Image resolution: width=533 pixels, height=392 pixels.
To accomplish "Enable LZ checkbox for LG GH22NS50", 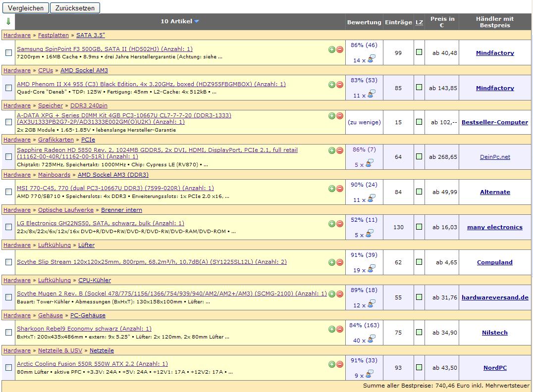I will click(419, 227).
